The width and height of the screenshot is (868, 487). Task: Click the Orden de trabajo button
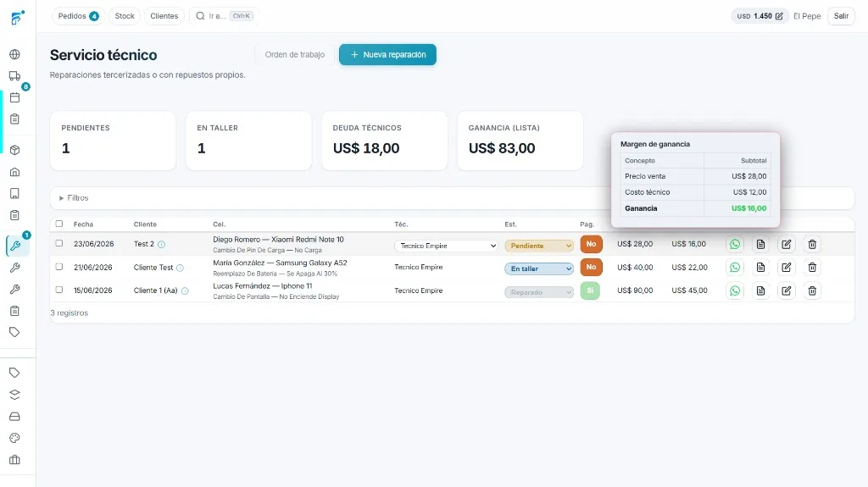coord(294,55)
